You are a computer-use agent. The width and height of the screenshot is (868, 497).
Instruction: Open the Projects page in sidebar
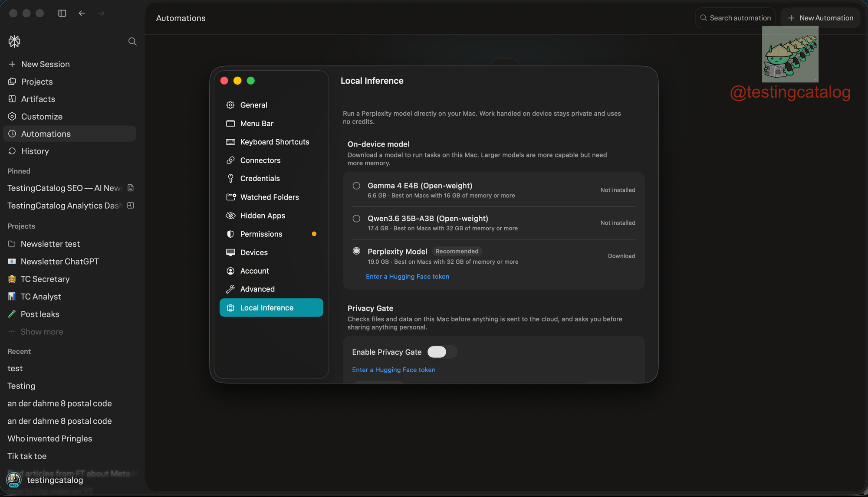pyautogui.click(x=69, y=82)
